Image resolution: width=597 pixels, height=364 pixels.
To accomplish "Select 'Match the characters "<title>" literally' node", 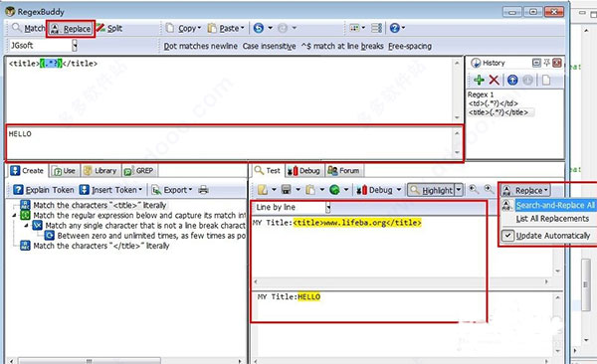I will (x=99, y=205).
